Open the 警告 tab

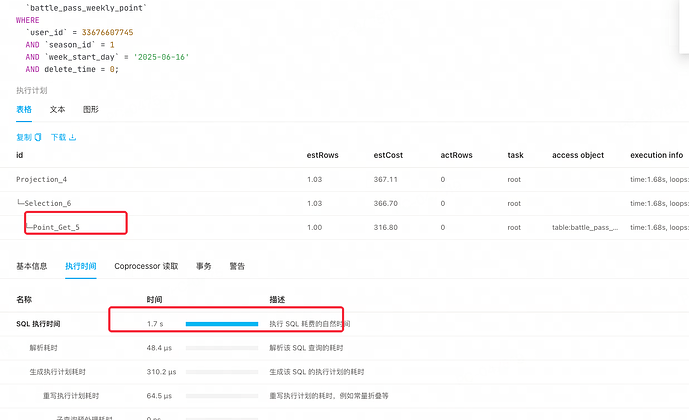(x=237, y=266)
